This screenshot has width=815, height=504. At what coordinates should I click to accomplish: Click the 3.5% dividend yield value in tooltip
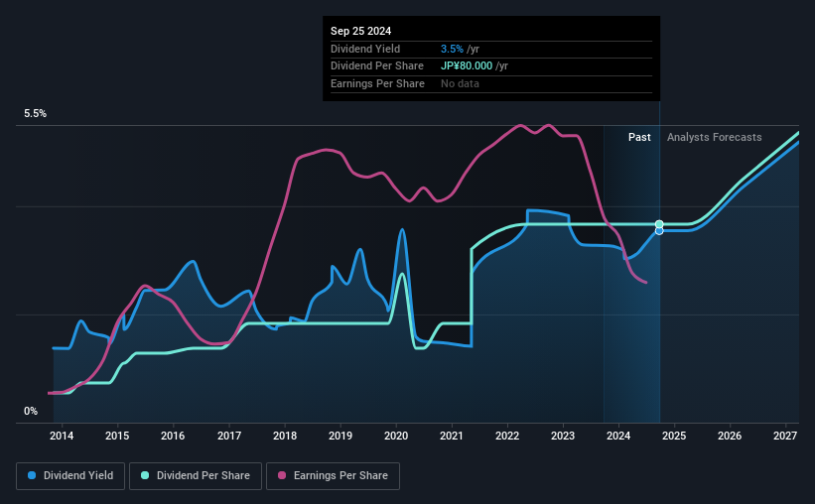[x=452, y=49]
